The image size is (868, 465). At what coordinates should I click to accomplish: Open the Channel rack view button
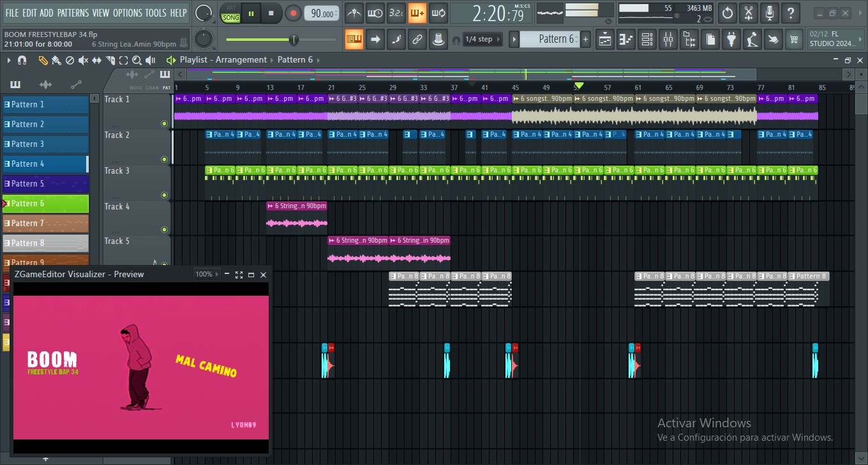[x=647, y=40]
